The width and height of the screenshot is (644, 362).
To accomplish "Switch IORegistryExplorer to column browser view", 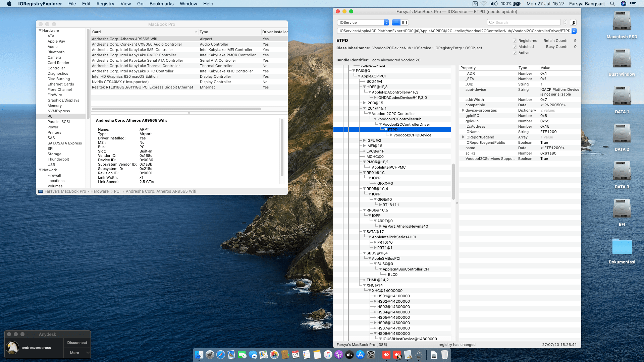I will pos(405,22).
